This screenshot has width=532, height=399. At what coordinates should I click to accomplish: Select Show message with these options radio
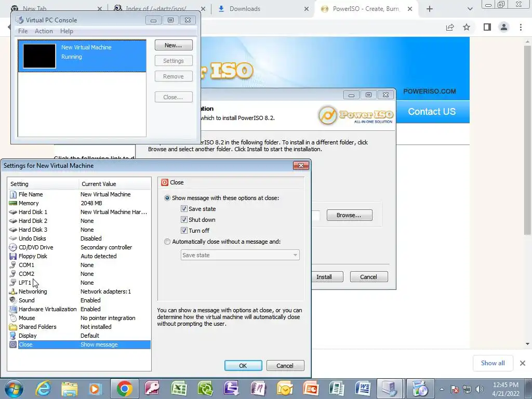(x=167, y=198)
